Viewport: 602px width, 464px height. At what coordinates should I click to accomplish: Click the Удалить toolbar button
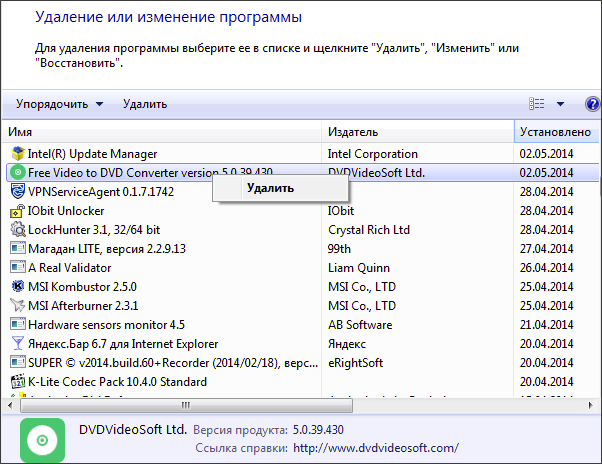(x=145, y=104)
